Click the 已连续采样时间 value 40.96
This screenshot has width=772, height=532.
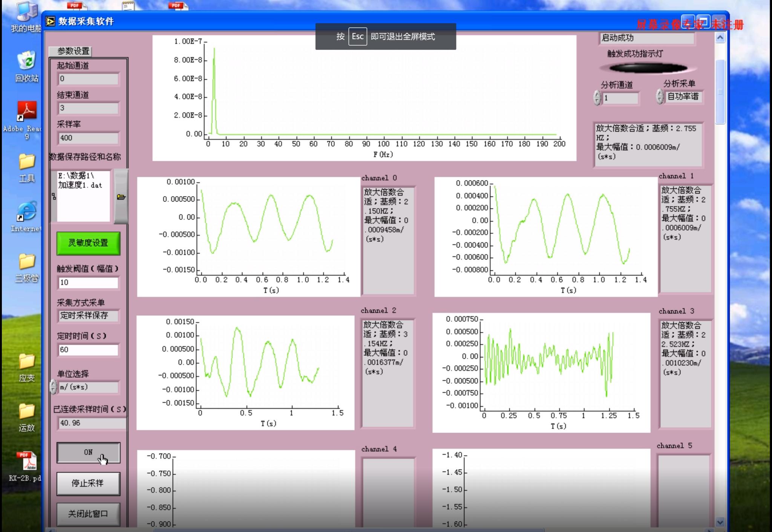tap(92, 423)
